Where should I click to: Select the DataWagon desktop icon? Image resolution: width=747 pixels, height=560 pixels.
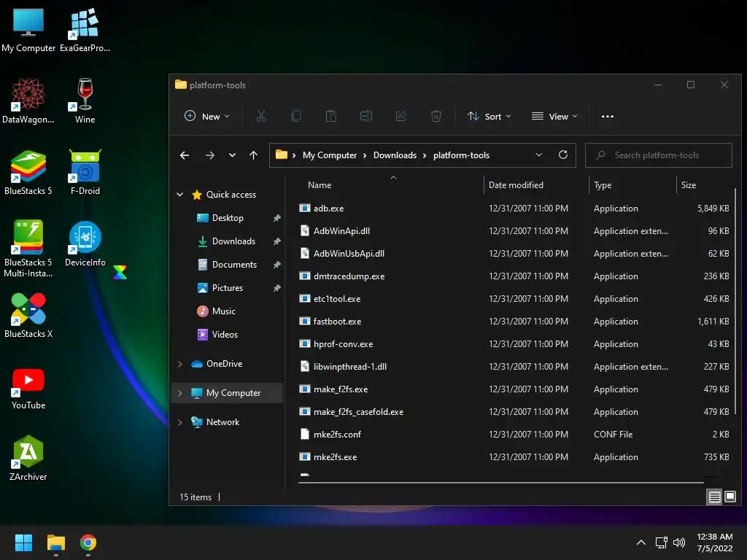28,101
